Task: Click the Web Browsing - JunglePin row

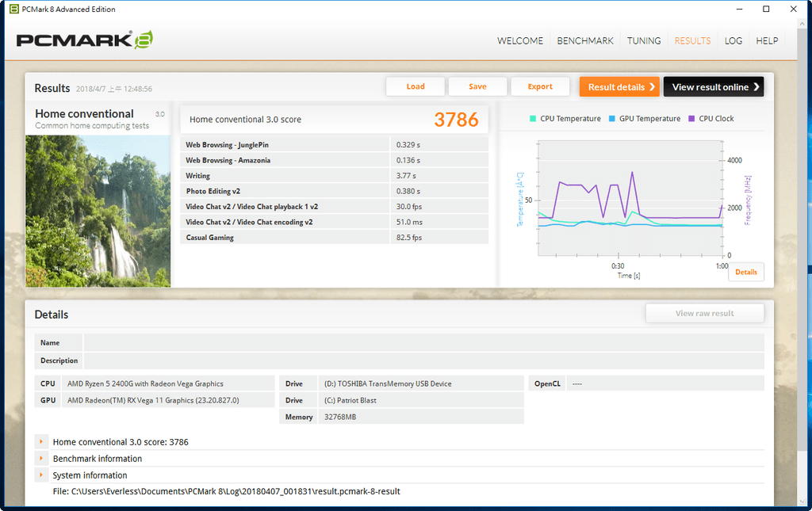Action: (x=334, y=145)
